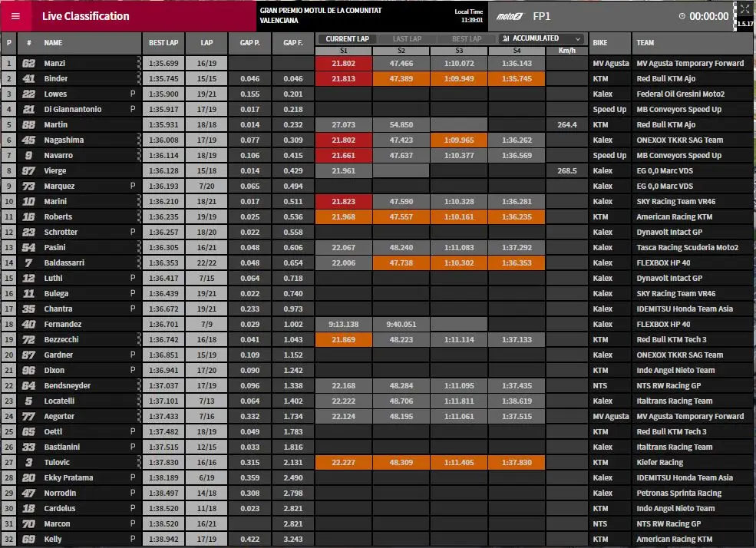Select the FP1 session label
Screen dimensions: 756x548
[541, 16]
